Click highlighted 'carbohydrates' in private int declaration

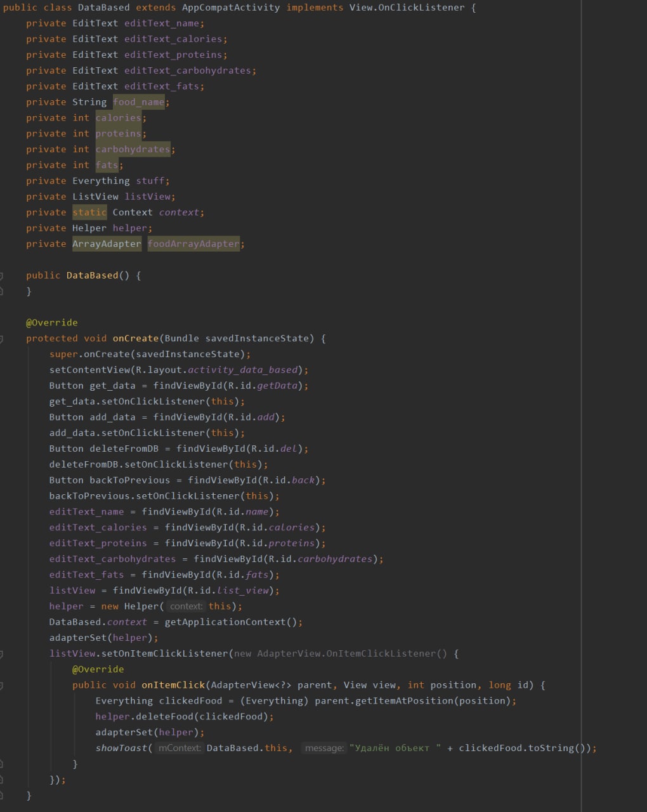[133, 149]
